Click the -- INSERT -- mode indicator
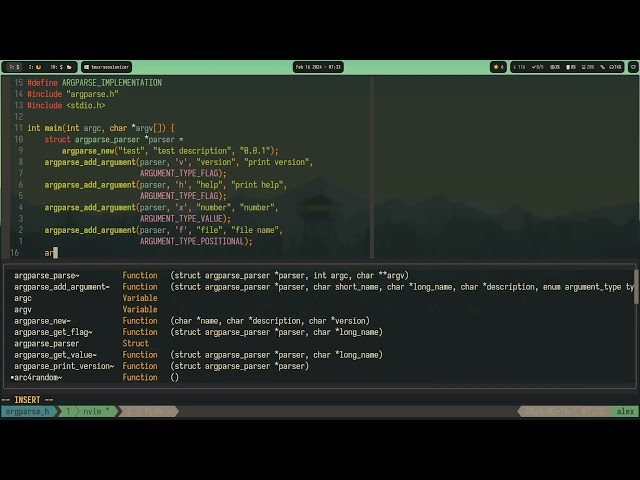 (x=27, y=400)
